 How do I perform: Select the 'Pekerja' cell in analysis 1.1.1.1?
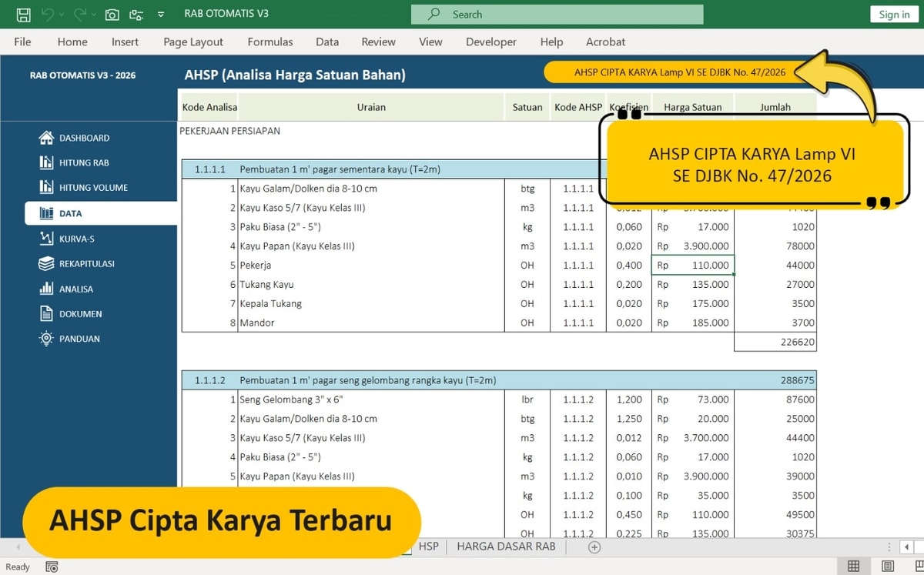[x=371, y=266]
